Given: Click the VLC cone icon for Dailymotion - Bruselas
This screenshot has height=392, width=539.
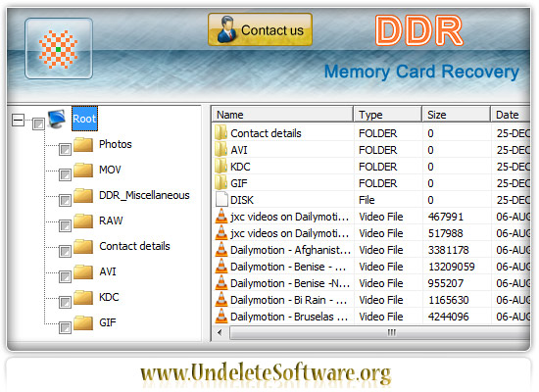Looking at the screenshot, I should 221,317.
